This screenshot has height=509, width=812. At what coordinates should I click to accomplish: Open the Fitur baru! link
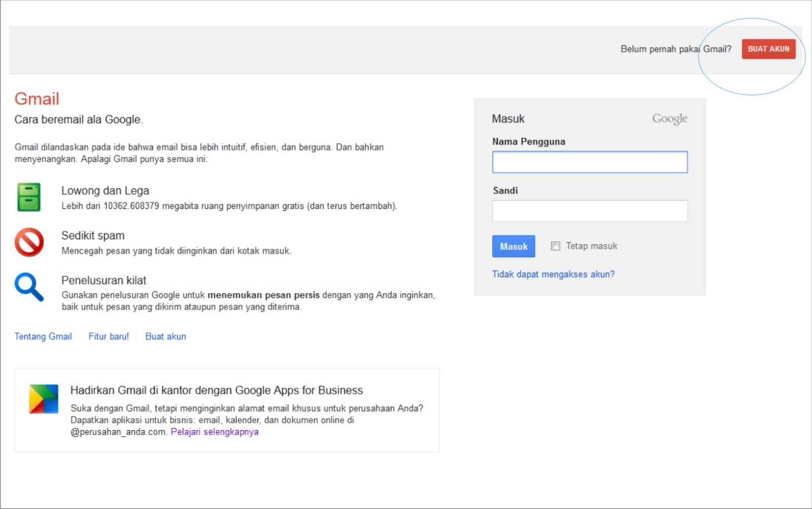click(x=109, y=336)
